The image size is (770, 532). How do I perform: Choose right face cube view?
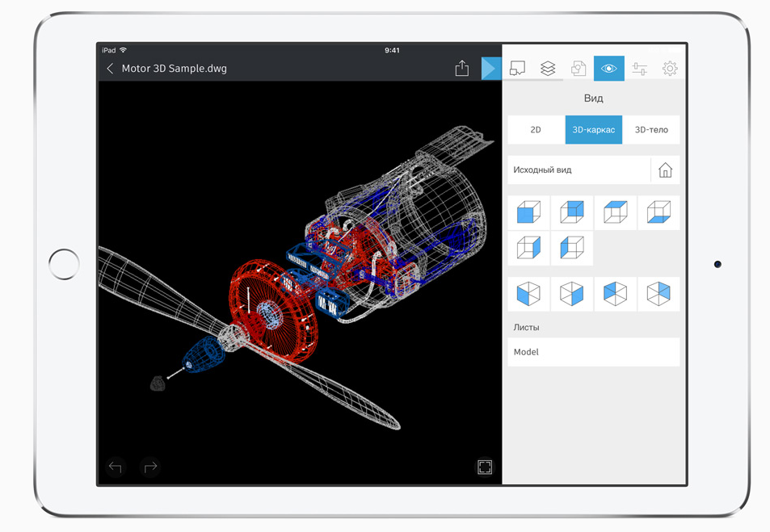point(529,248)
